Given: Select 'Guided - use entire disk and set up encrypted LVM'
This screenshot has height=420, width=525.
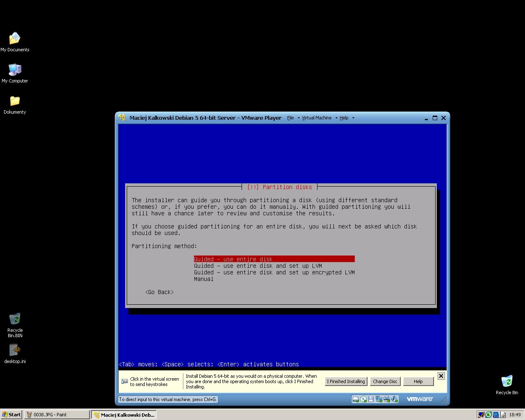Looking at the screenshot, I should pos(274,272).
